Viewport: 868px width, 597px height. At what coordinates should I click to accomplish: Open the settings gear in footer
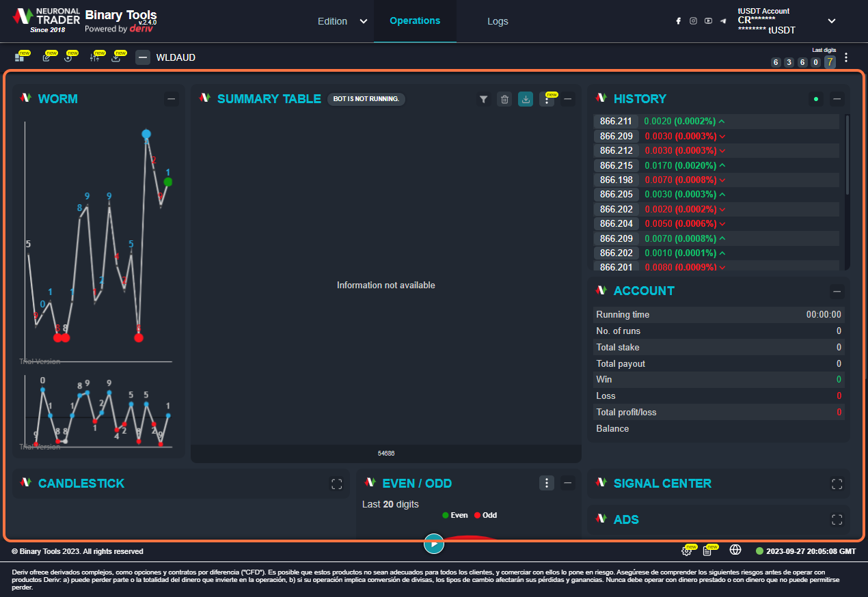coord(686,551)
